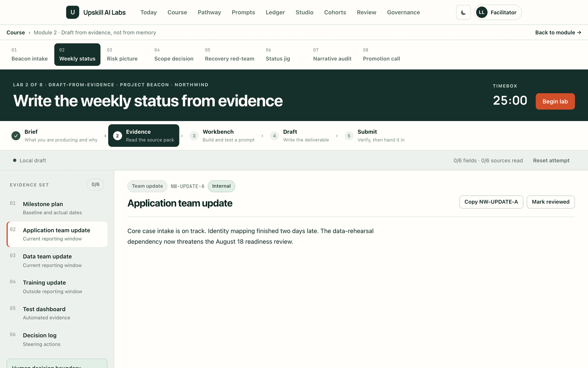Go to the Workbench step
The height and width of the screenshot is (368, 588).
(x=222, y=135)
